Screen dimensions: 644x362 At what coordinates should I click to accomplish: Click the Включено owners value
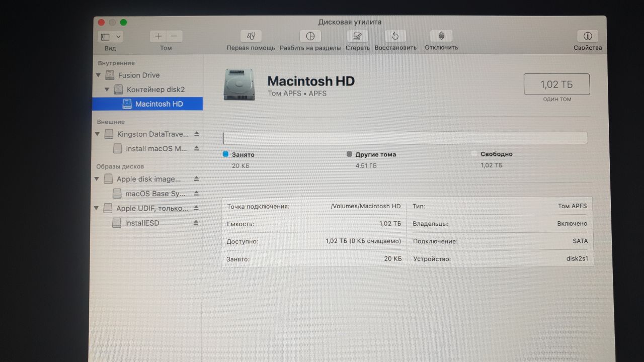pos(572,223)
